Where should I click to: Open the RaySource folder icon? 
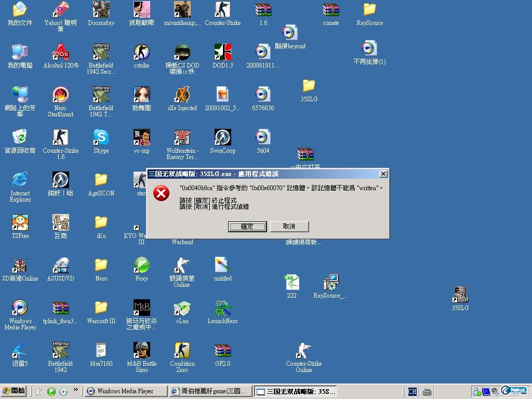coord(369,10)
